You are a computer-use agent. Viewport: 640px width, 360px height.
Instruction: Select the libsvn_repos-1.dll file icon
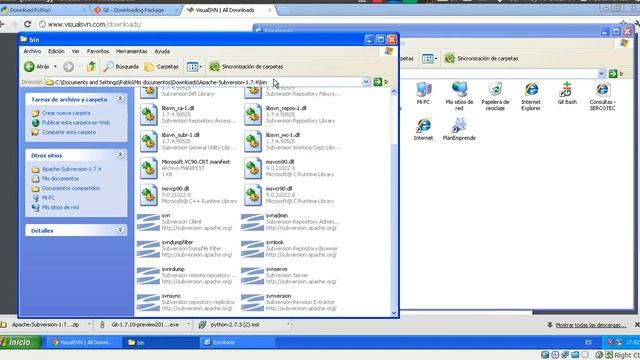click(x=253, y=115)
